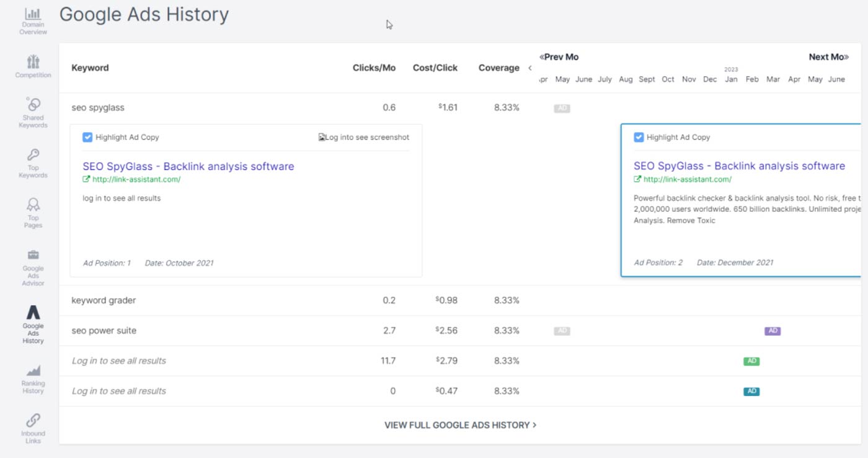Sort by the Clicks/Mo column header
Viewport: 868px width, 458px height.
(x=374, y=68)
